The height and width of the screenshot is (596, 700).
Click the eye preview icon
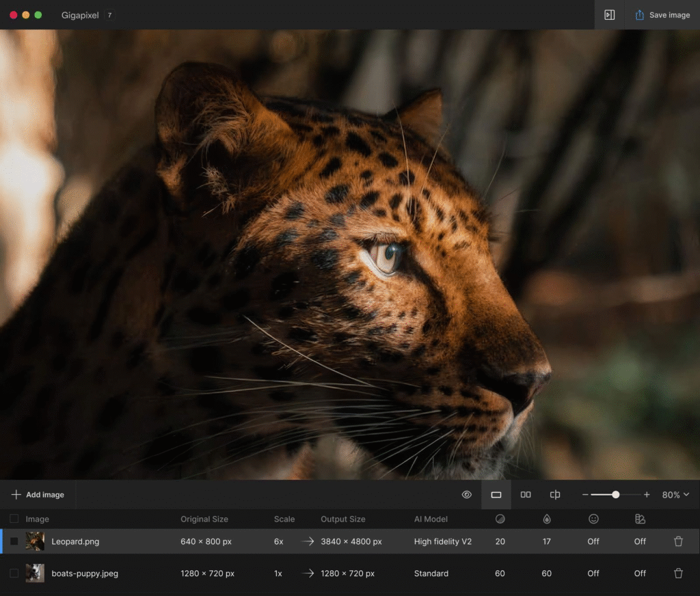point(467,495)
